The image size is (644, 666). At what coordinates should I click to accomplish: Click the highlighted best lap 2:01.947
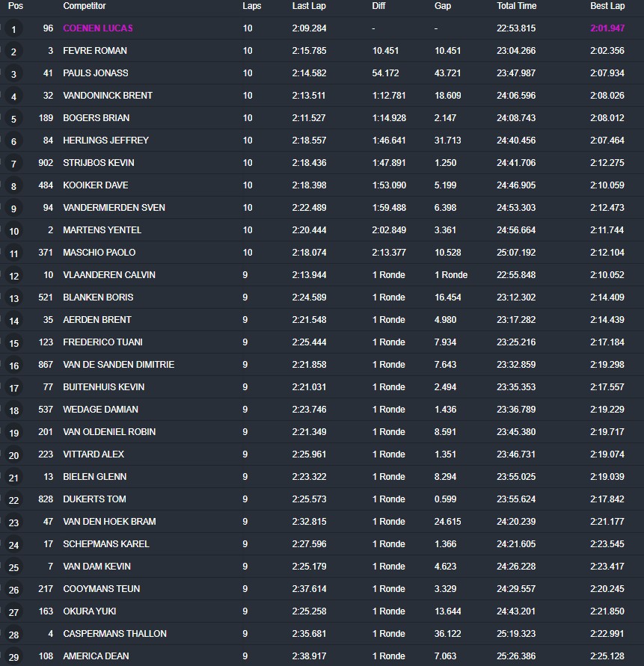pyautogui.click(x=607, y=28)
